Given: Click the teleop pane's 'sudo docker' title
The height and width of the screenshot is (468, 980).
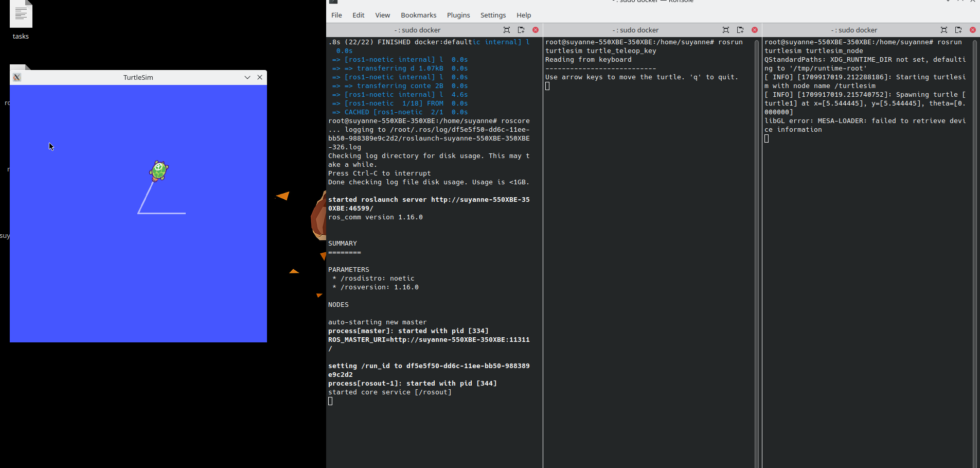Looking at the screenshot, I should [635, 30].
